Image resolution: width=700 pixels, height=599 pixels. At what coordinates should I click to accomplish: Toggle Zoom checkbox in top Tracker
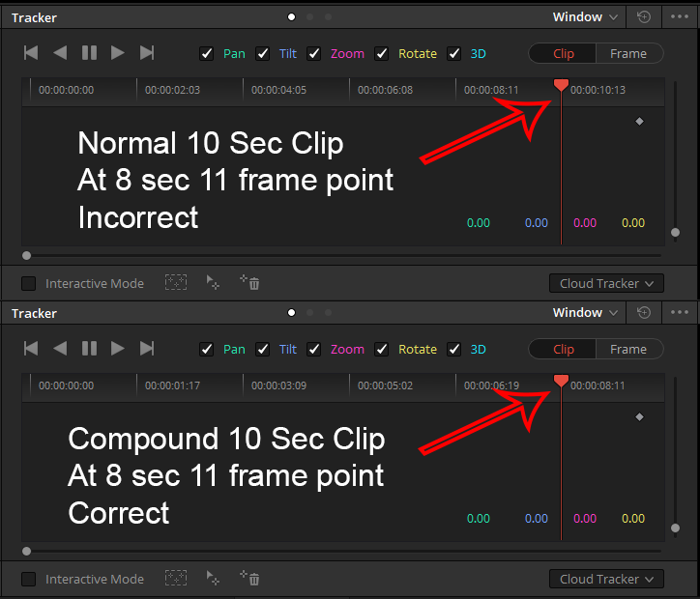click(x=314, y=53)
